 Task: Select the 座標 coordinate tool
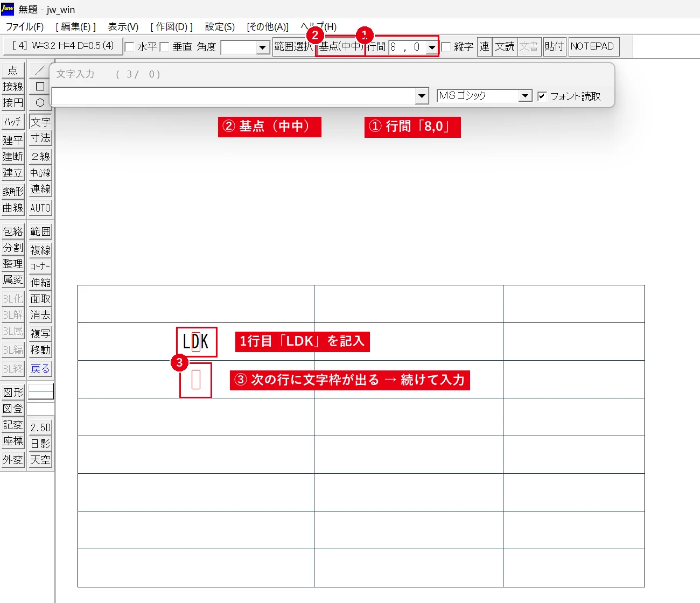click(x=13, y=441)
